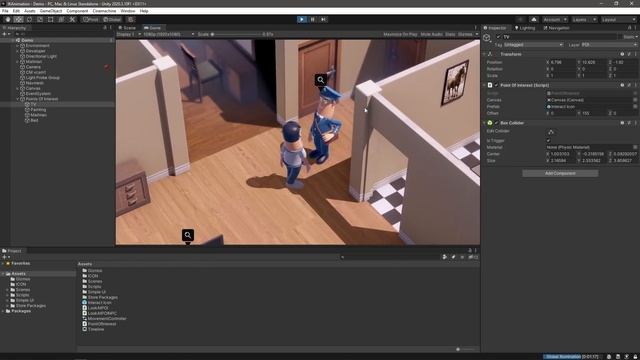The image size is (640, 360).
Task: Click the magnifier icon above the policeman
Action: [321, 80]
